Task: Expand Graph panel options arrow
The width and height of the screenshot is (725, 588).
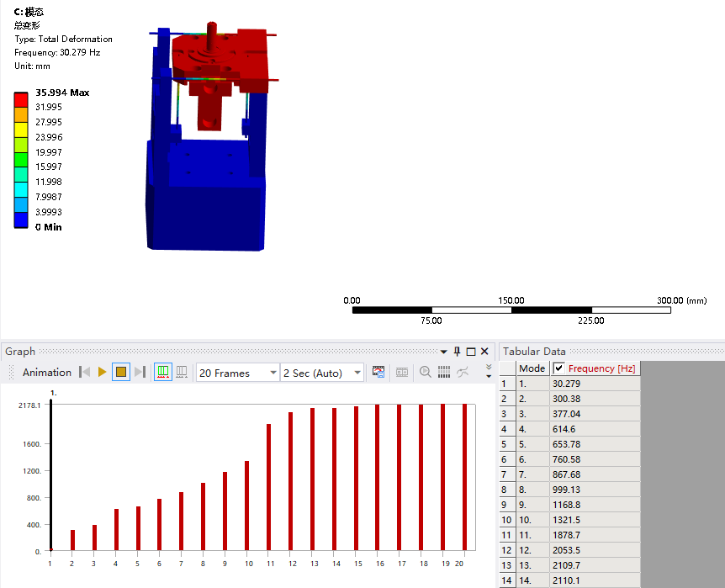Action: click(x=443, y=352)
